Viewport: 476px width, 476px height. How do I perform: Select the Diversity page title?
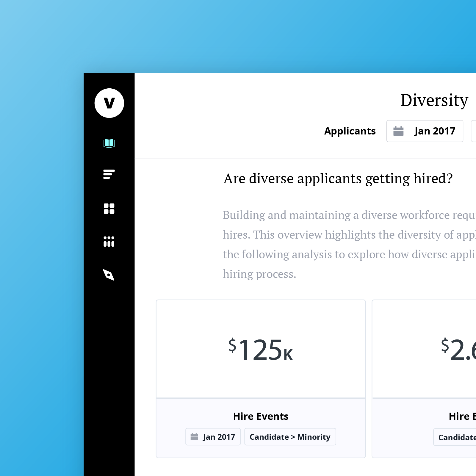pos(434,100)
